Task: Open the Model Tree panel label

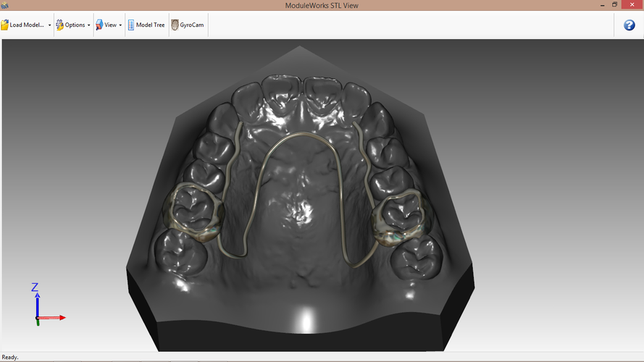Action: point(151,25)
